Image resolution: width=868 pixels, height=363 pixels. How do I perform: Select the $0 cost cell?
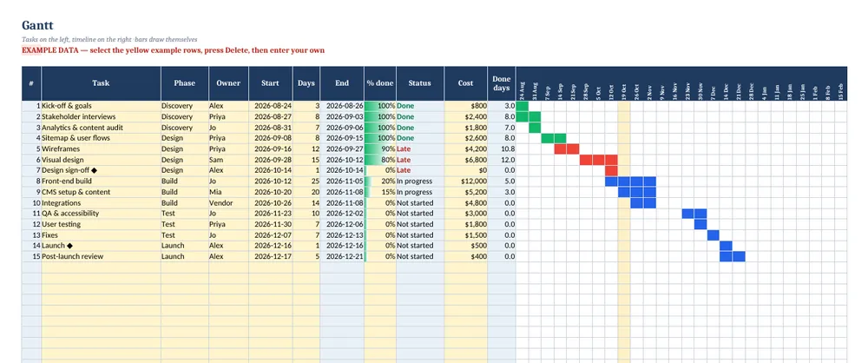click(465, 170)
